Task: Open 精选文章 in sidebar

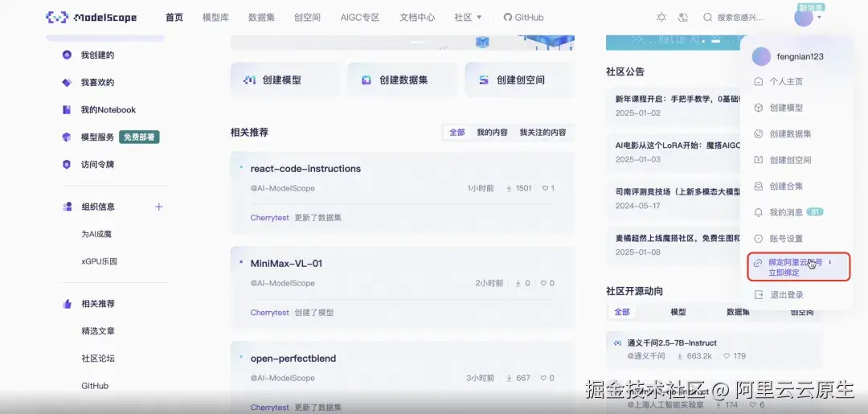Action: [x=98, y=331]
